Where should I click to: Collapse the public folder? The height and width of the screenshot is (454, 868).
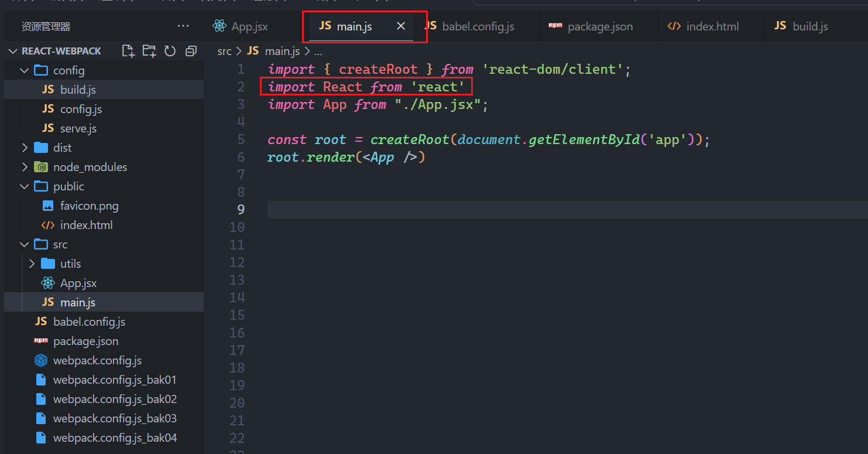coord(24,186)
